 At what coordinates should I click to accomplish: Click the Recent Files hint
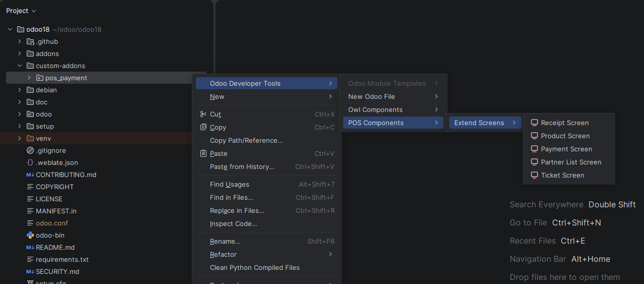coord(532,241)
